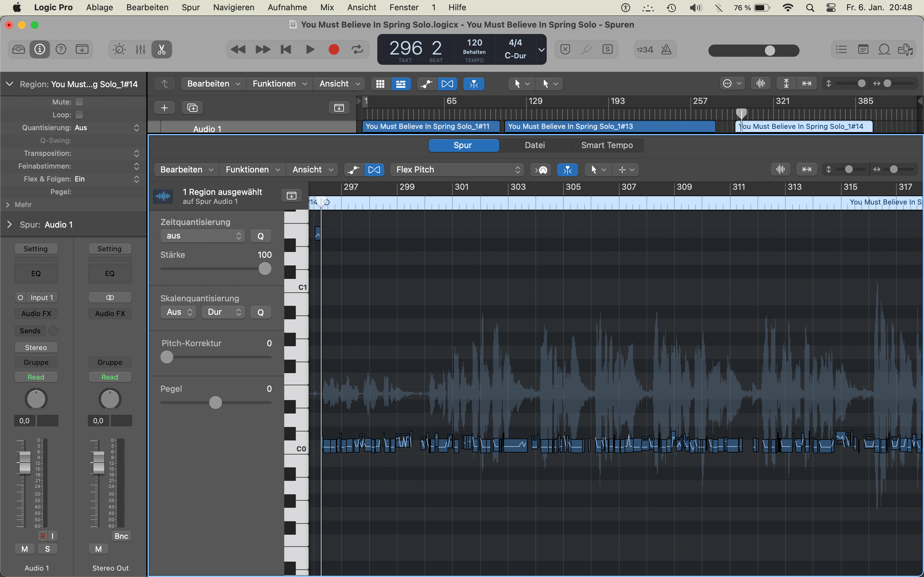
Task: Switch to the Datei tab in the editor
Action: 534,145
